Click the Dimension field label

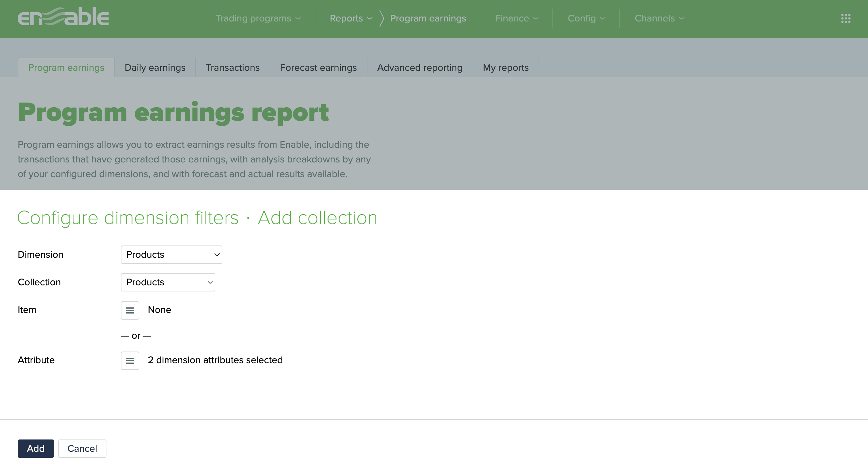[x=40, y=255]
